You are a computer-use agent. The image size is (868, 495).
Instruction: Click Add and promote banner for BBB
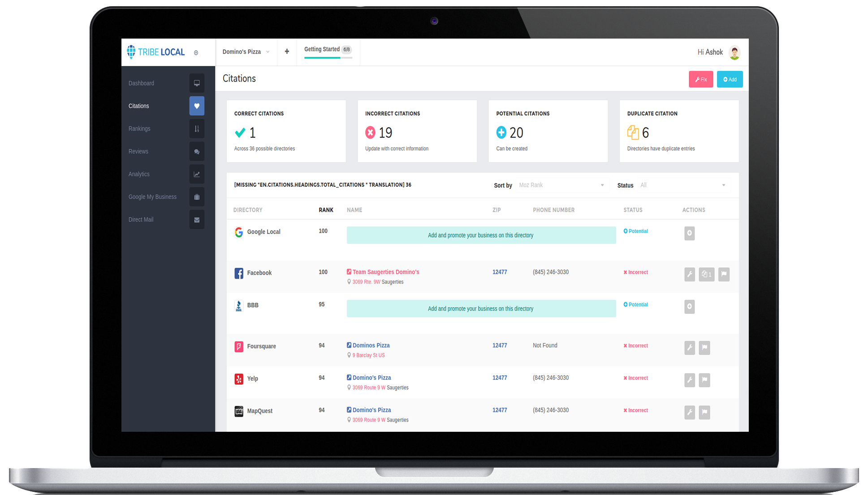481,309
